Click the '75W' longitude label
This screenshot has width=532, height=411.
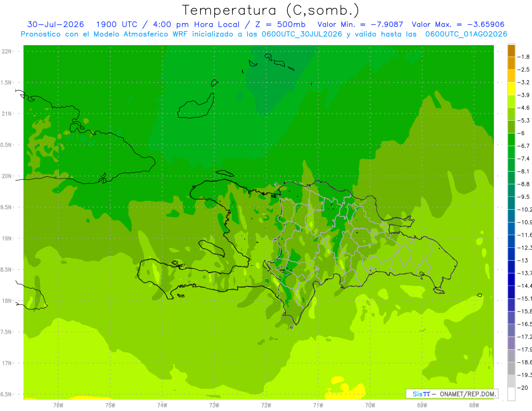point(110,405)
